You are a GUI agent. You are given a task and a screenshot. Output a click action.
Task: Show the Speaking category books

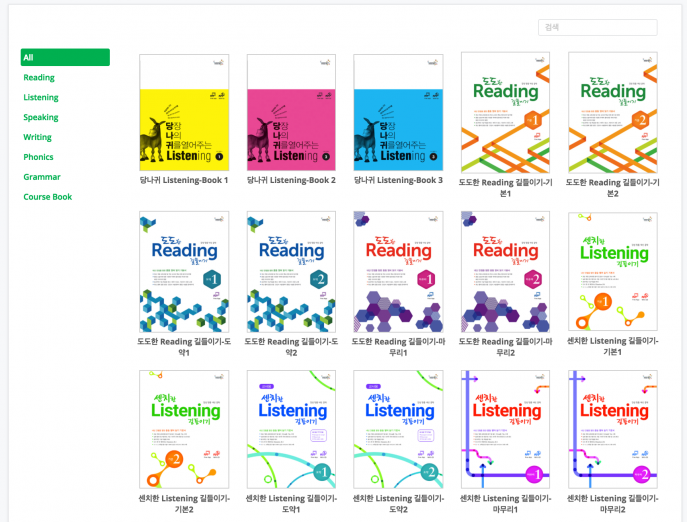[x=41, y=117]
